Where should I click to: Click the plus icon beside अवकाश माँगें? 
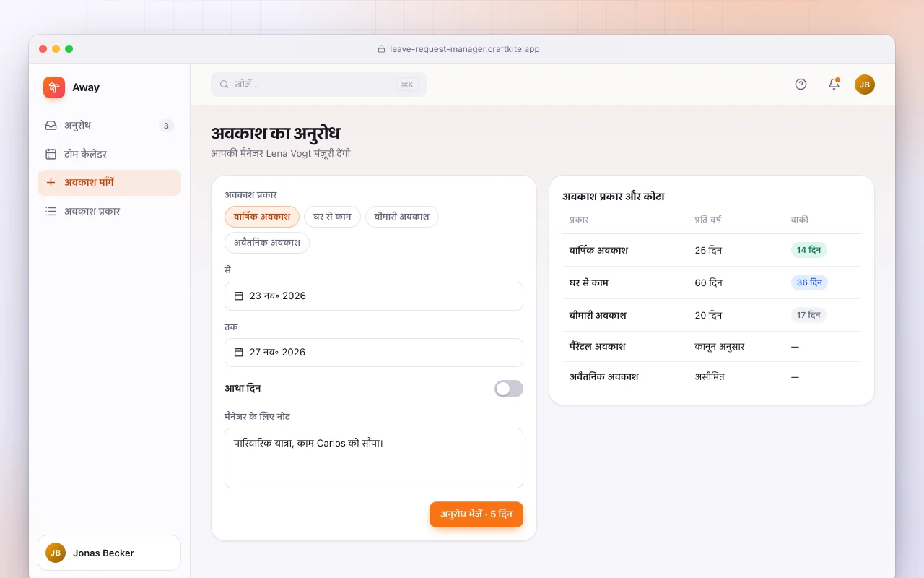click(51, 183)
